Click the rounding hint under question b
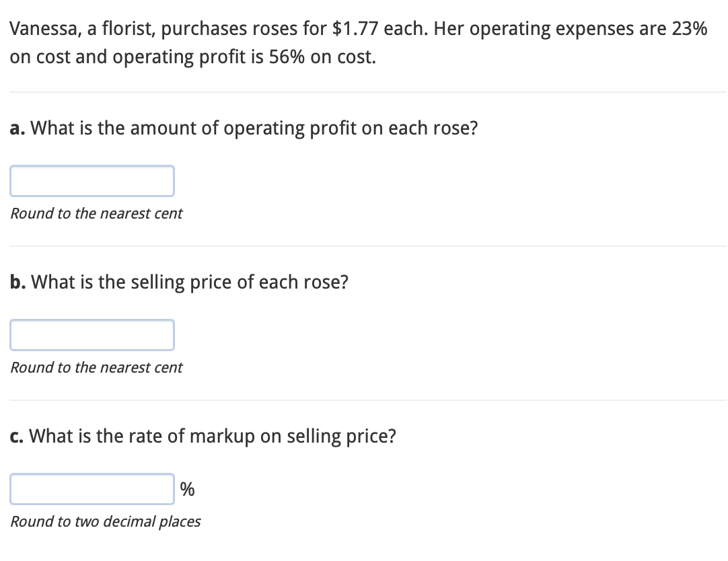The height and width of the screenshot is (561, 728). pos(96,368)
